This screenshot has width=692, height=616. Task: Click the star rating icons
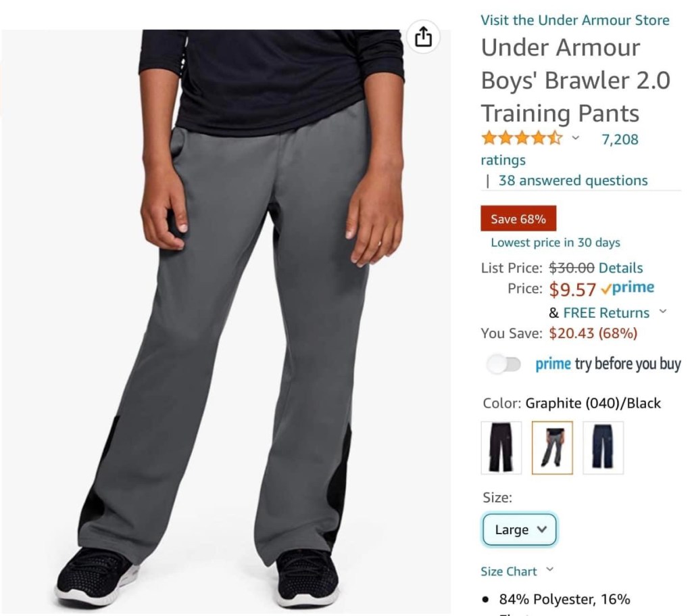522,139
